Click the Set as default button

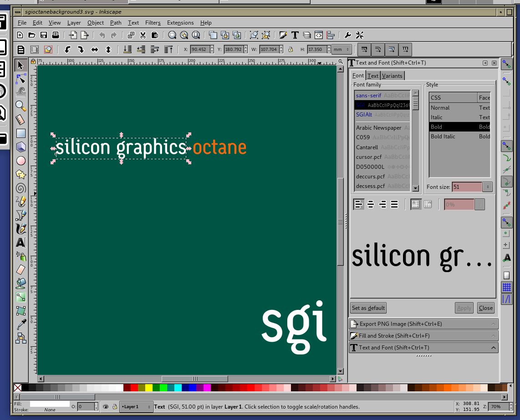[368, 308]
